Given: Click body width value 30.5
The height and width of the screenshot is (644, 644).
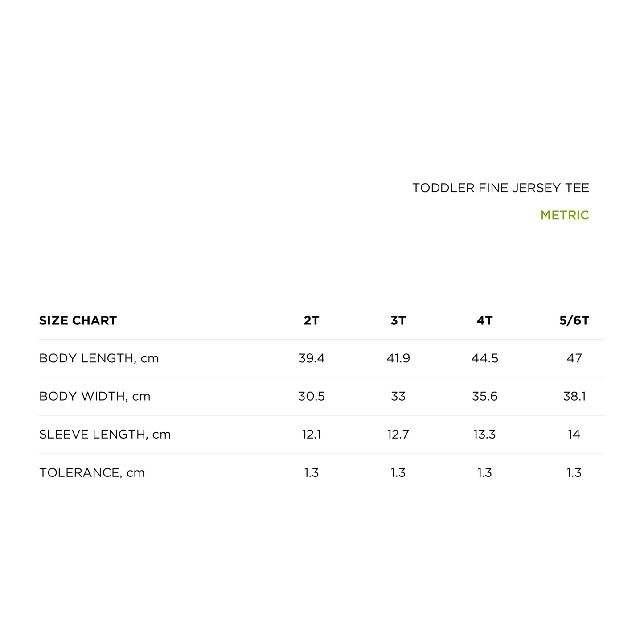Looking at the screenshot, I should pyautogui.click(x=312, y=396).
